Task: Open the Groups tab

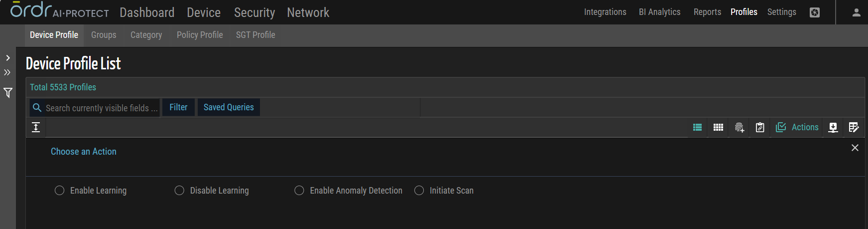Action: tap(104, 35)
